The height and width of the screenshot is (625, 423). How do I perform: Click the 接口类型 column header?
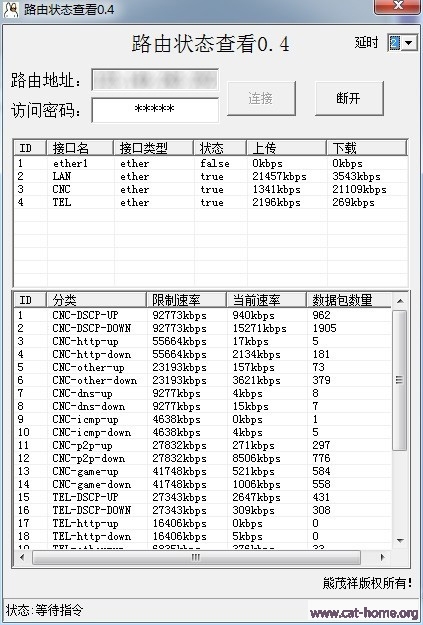coord(153,148)
